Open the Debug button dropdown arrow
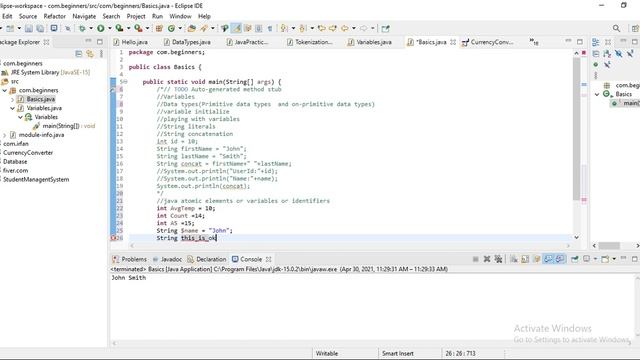 click(x=91, y=29)
